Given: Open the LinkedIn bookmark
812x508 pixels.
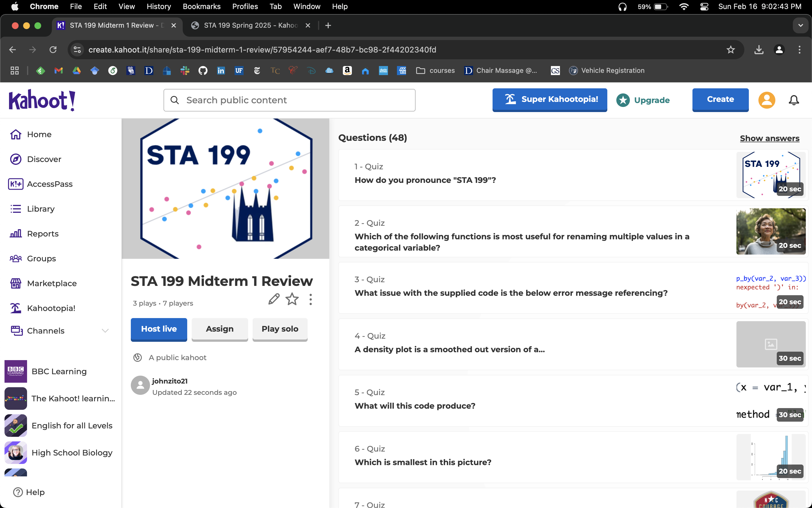Looking at the screenshot, I should coord(221,71).
